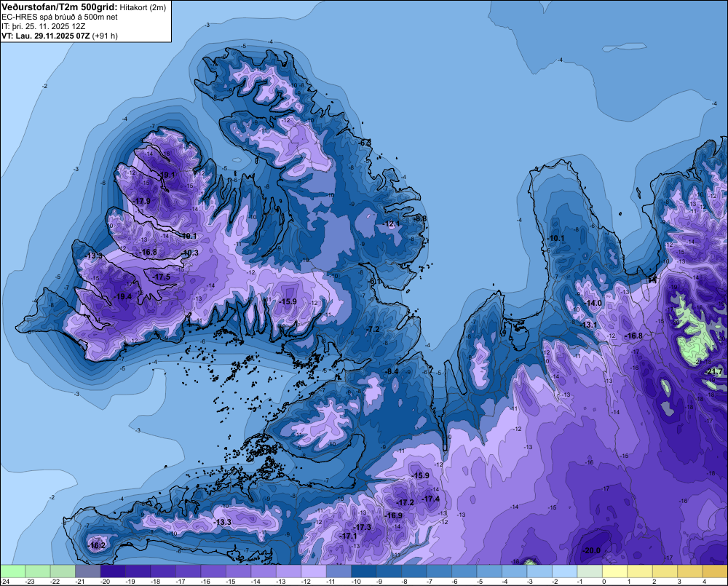The image size is (728, 586).
Task: Click the 'VT: Lau. 29.11.2025 07Z' valid time
Action: [x=46, y=36]
